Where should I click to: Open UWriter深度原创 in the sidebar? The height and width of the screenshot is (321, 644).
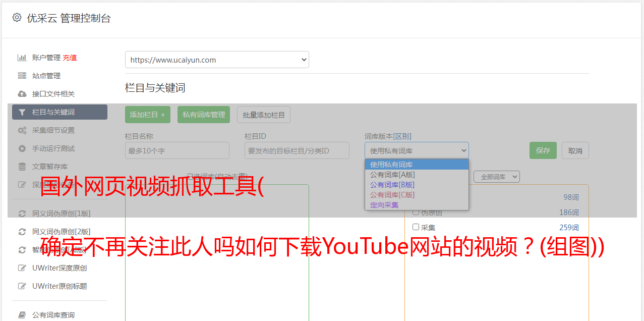click(x=60, y=268)
